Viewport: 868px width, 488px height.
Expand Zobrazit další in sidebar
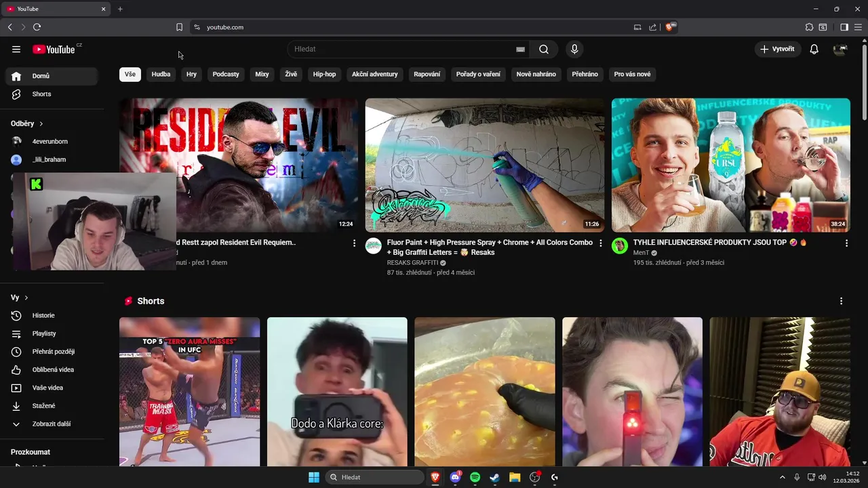[52, 424]
